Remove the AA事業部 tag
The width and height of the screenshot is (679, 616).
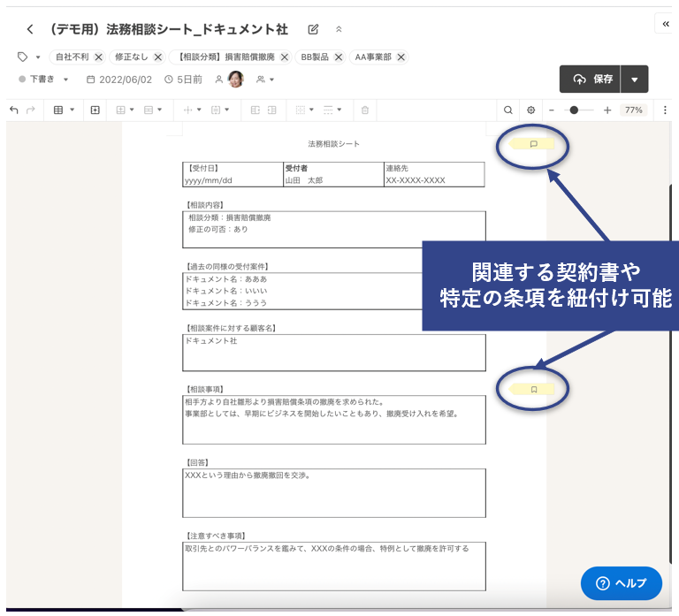point(401,57)
